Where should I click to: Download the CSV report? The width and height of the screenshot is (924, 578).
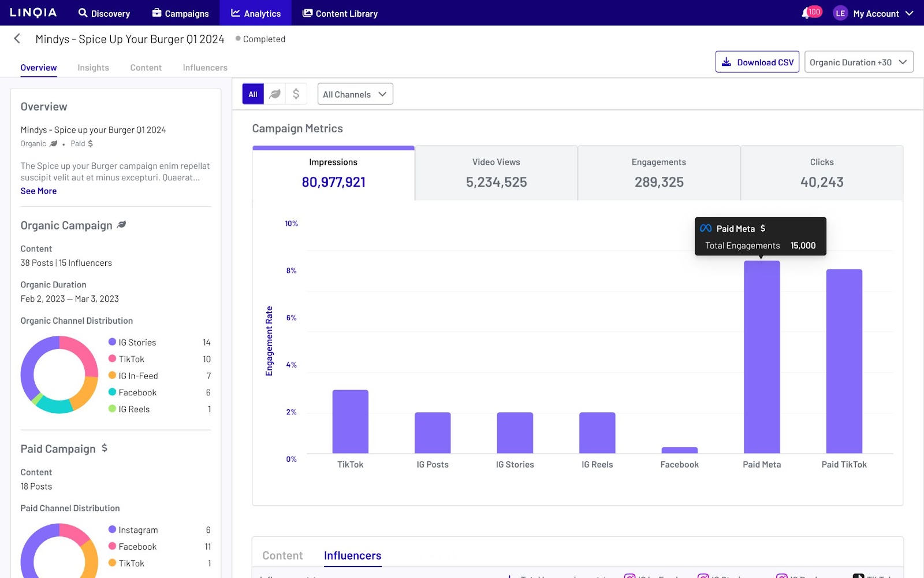(757, 62)
